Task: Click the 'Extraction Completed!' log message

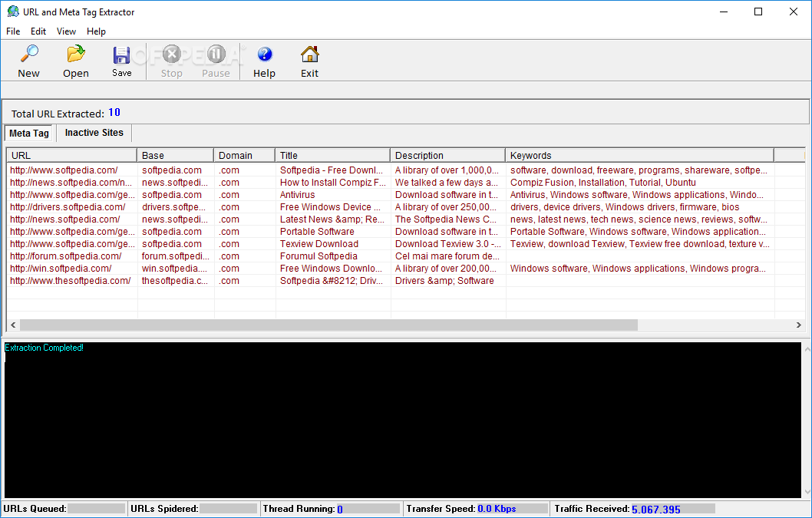Action: pos(44,348)
